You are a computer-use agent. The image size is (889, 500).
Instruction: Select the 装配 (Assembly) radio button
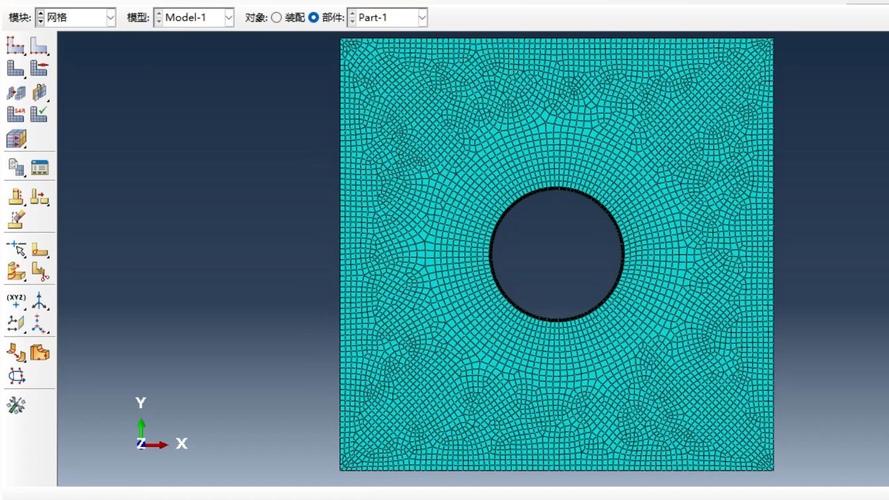click(276, 18)
